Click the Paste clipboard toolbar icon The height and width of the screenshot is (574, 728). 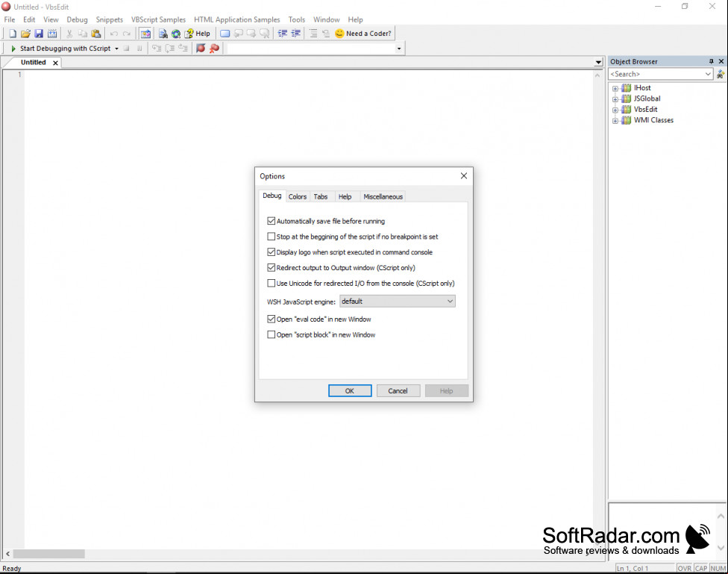pos(96,34)
